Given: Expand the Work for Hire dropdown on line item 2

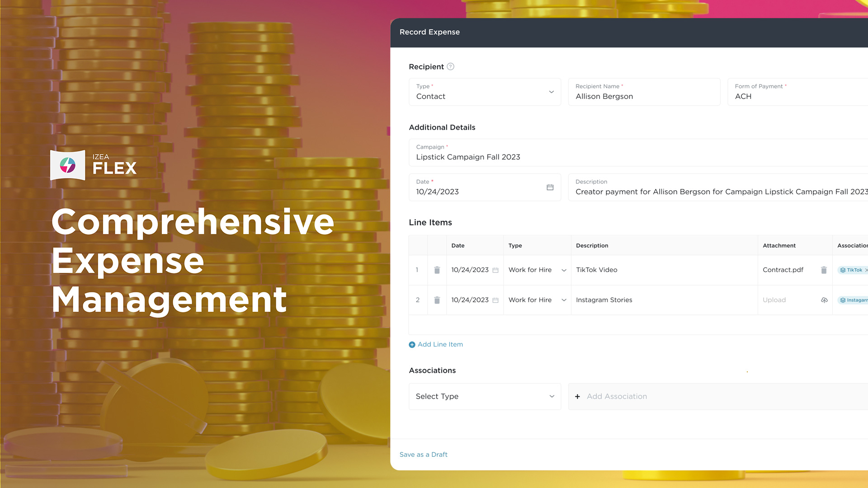Looking at the screenshot, I should tap(562, 300).
